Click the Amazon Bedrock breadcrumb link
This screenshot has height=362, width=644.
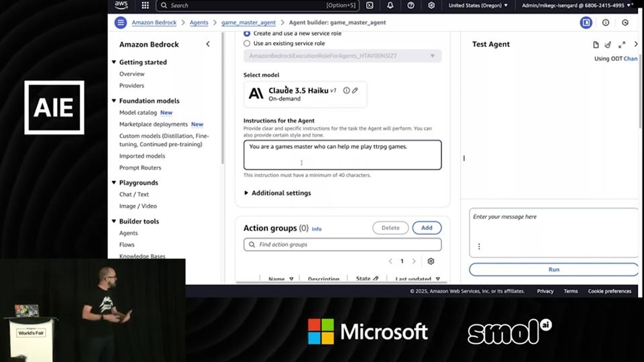(154, 23)
